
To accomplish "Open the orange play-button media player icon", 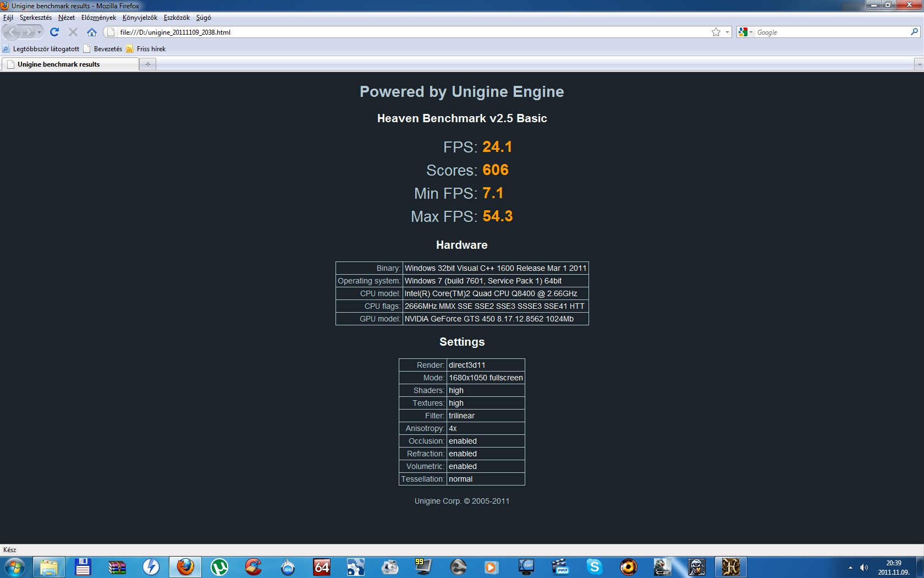I will (x=491, y=567).
